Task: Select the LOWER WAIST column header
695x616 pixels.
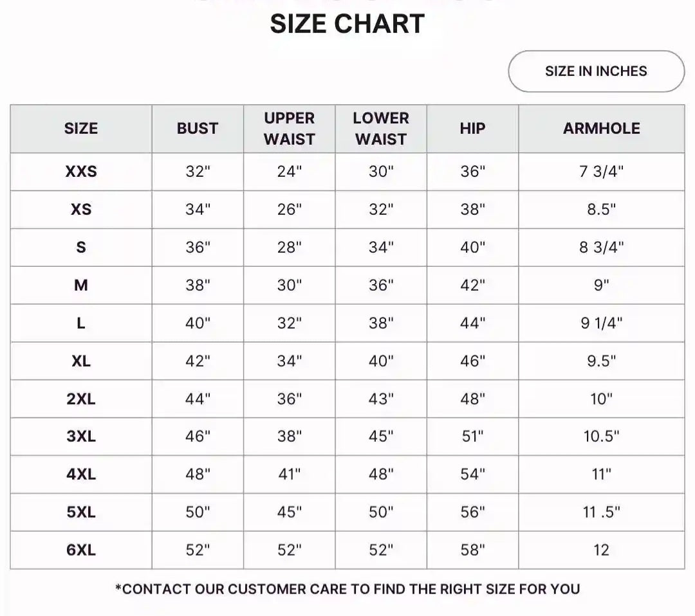Action: point(381,129)
